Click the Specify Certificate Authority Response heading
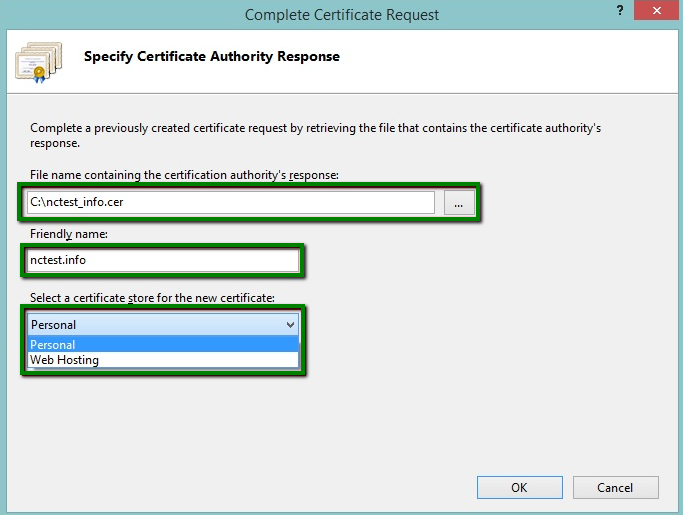Image resolution: width=683 pixels, height=515 pixels. [212, 57]
